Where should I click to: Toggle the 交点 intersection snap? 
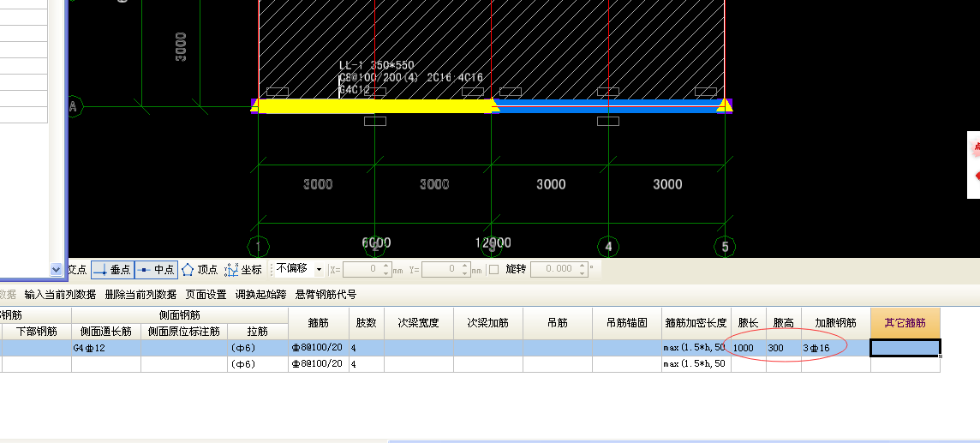77,269
